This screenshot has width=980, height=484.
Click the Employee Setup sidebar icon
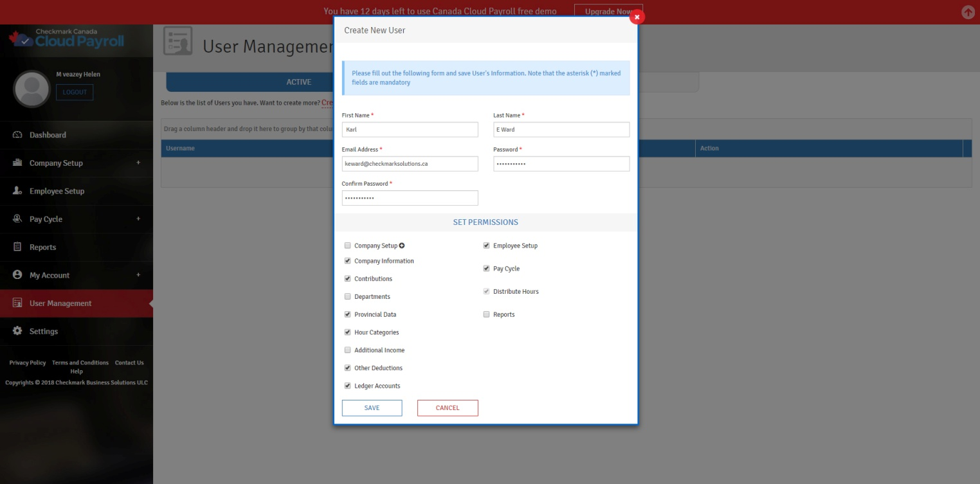[17, 191]
